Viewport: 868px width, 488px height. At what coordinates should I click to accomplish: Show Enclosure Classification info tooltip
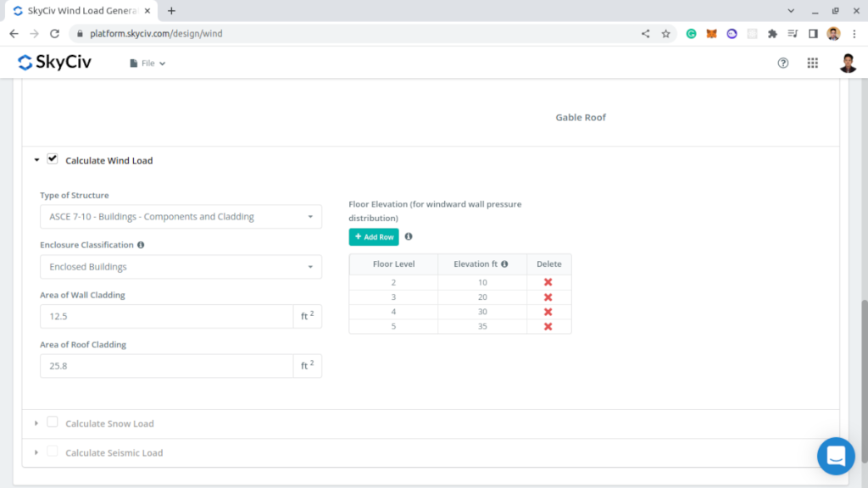pos(141,245)
